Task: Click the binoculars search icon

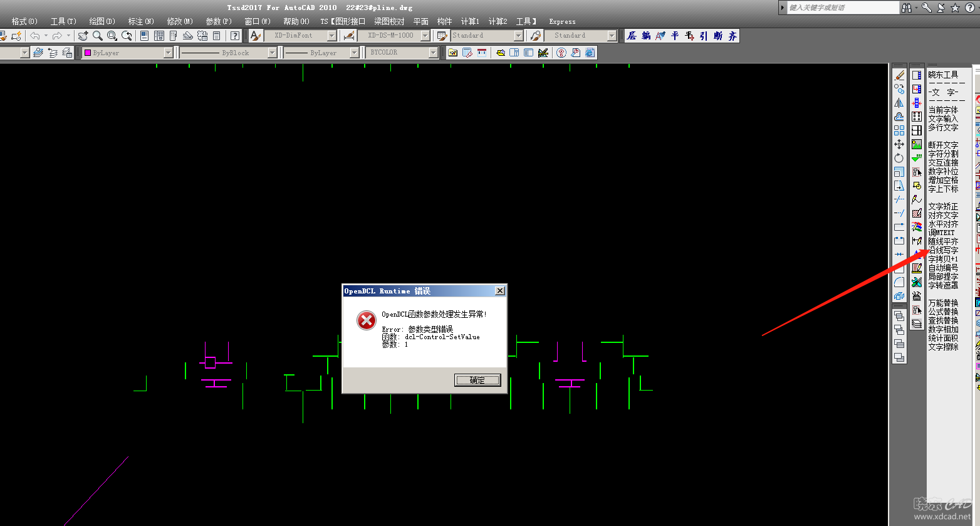Action: pos(907,8)
